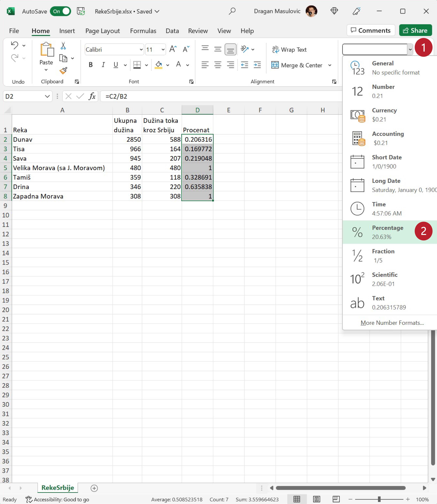This screenshot has width=437, height=504.
Task: Click the Format Painter brush icon
Action: [63, 71]
